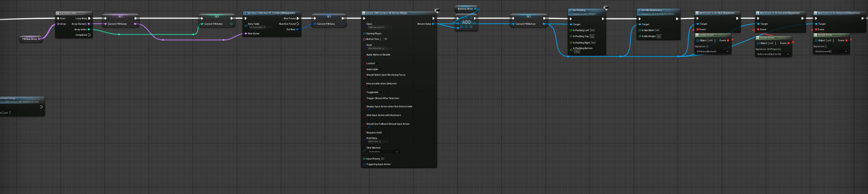
Task: Open the Data Table asset picker dropdown
Action: [258, 28]
